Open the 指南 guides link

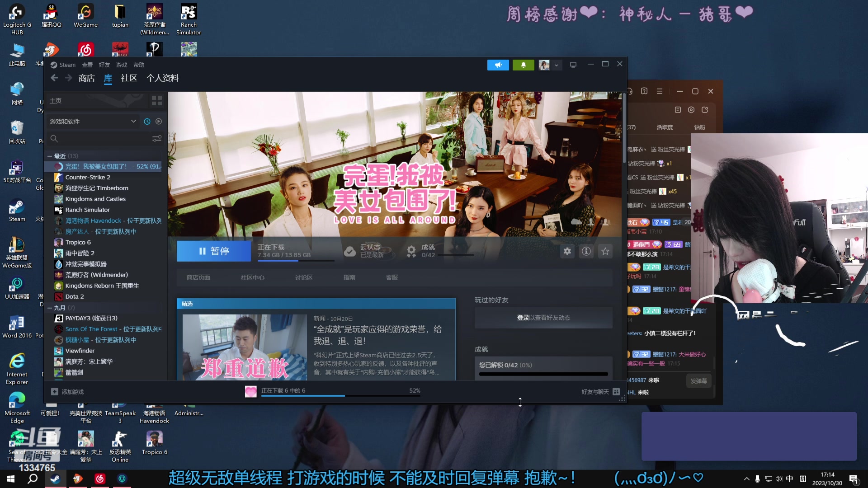coord(349,277)
